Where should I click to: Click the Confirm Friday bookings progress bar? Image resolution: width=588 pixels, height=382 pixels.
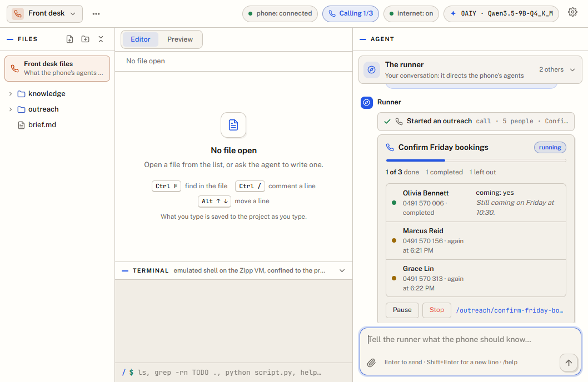(476, 160)
